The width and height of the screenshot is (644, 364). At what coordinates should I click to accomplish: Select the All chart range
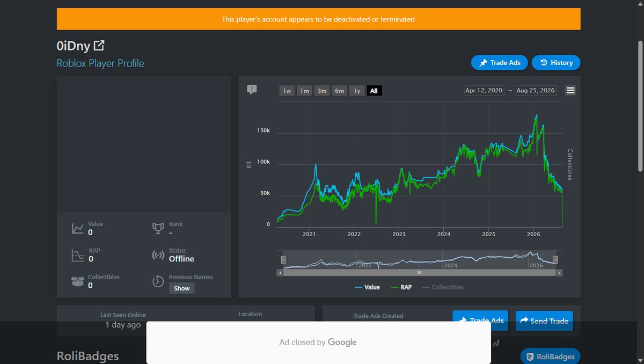374,91
